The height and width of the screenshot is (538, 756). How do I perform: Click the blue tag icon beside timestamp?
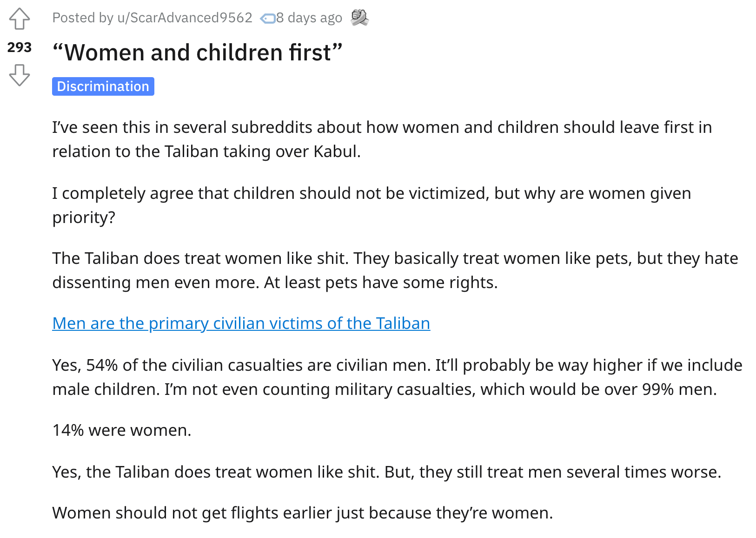tap(268, 18)
